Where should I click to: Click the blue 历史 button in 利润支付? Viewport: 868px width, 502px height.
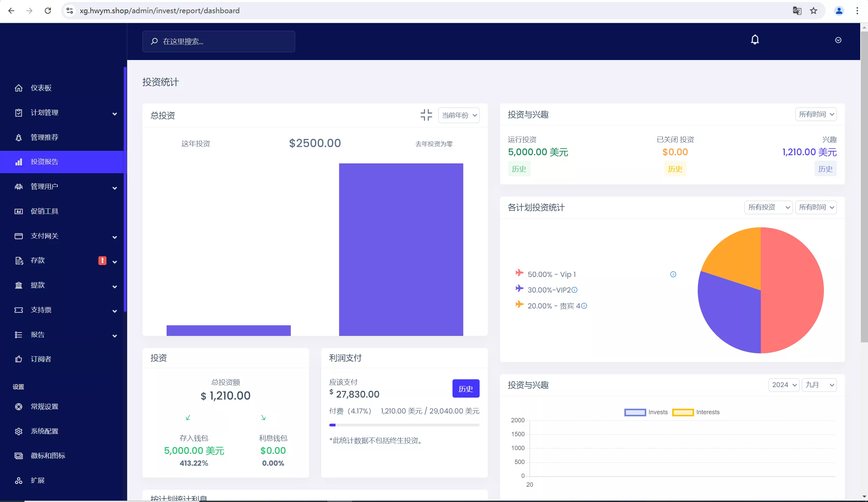pyautogui.click(x=465, y=389)
